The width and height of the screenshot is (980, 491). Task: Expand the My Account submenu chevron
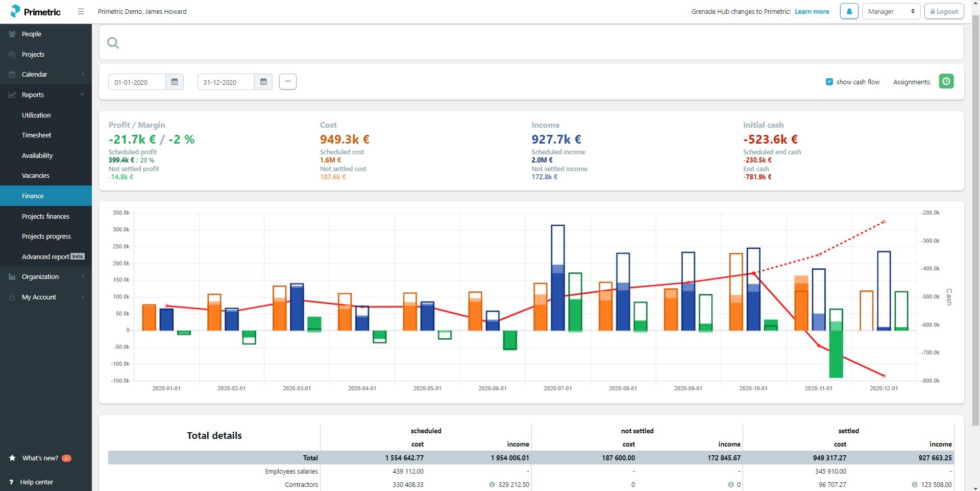click(83, 297)
